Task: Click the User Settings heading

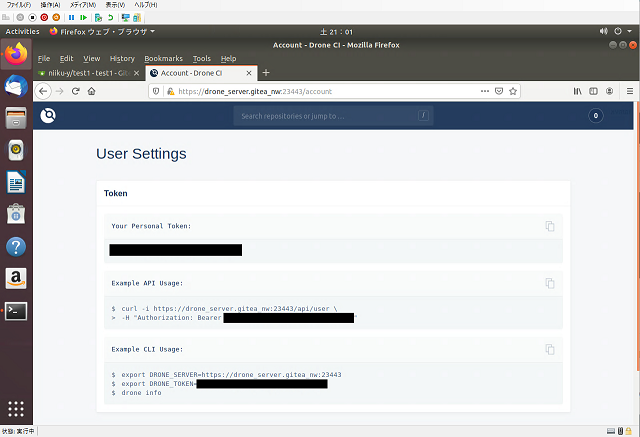Action: 141,154
